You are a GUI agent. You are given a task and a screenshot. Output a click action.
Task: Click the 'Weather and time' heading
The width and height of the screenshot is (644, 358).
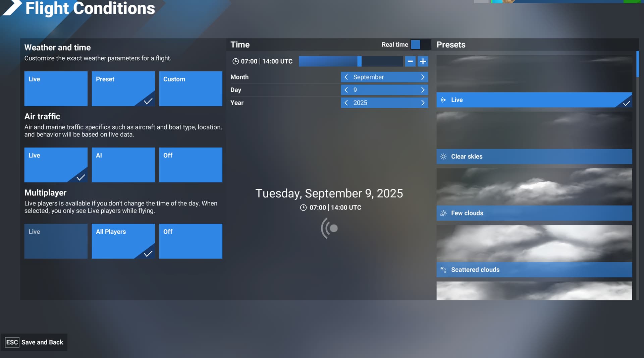[x=57, y=47]
